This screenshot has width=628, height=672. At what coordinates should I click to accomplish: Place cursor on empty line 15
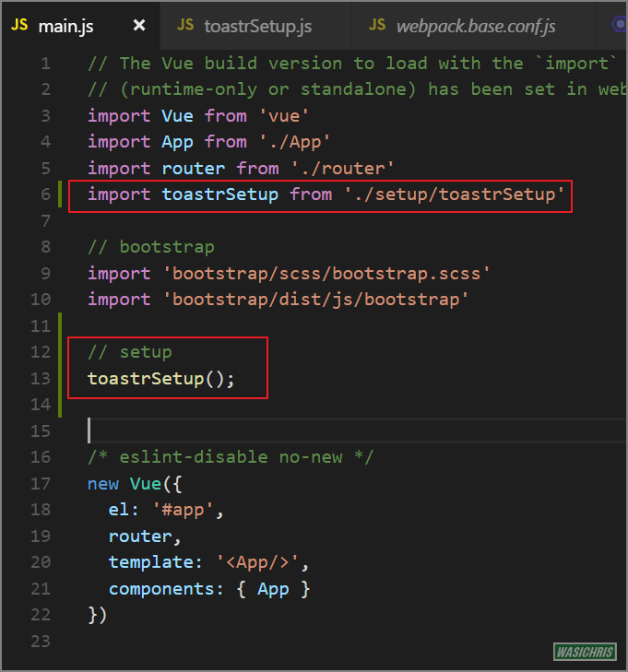coord(277,430)
